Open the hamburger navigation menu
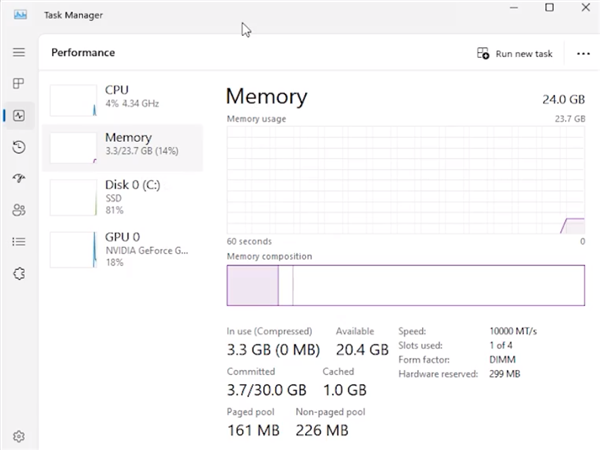This screenshot has width=600, height=450. click(x=18, y=52)
